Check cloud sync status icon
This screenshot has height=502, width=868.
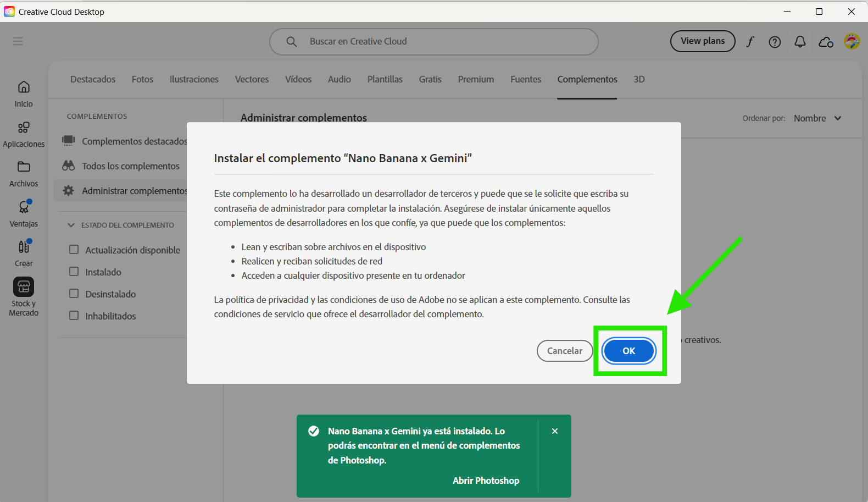826,42
